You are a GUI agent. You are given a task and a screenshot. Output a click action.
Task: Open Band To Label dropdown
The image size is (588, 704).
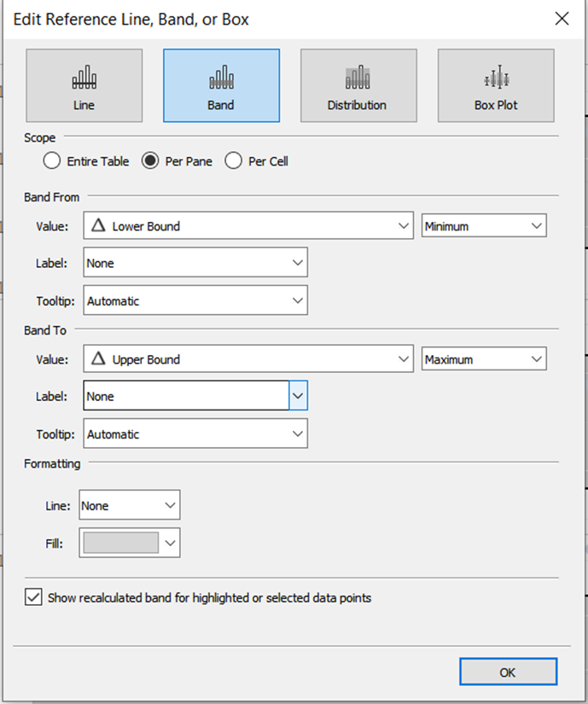(195, 397)
